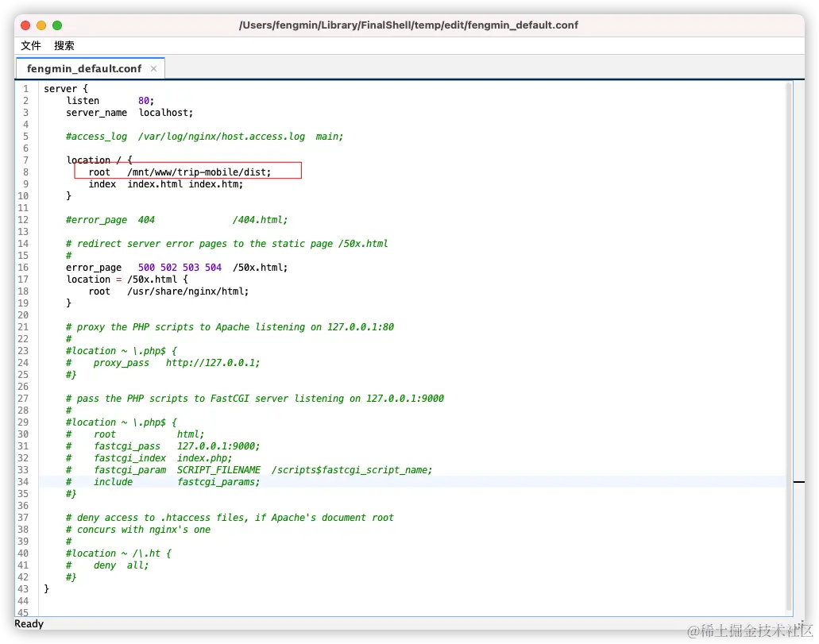The width and height of the screenshot is (819, 644).
Task: Click the root /mnt/www/trip-mobile/dist; line
Action: (x=180, y=172)
